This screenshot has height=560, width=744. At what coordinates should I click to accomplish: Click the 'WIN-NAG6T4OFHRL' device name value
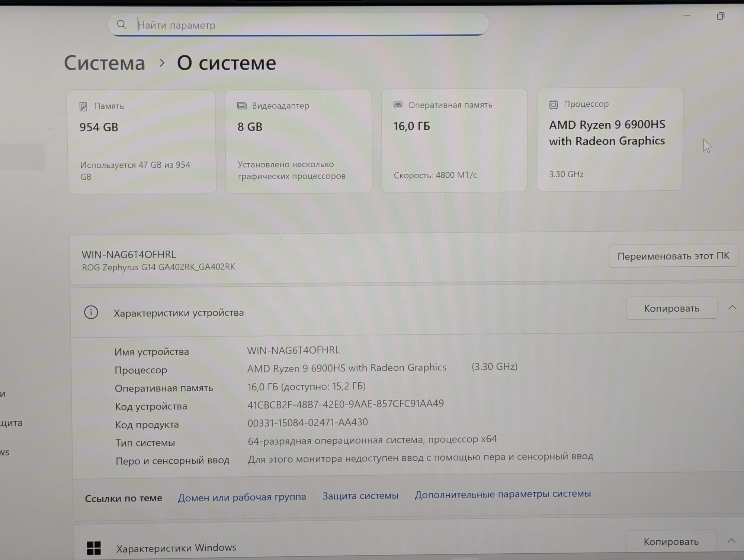coord(293,350)
